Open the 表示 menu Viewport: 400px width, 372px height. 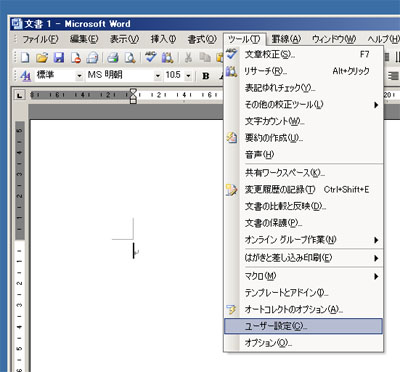124,39
